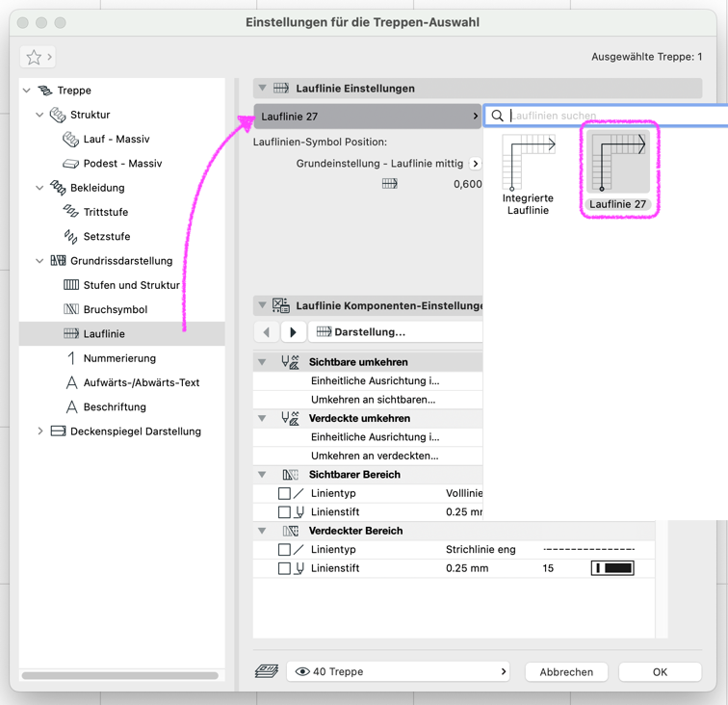This screenshot has height=705, width=728.
Task: Select the Lauflinie tree icon
Action: [x=71, y=333]
